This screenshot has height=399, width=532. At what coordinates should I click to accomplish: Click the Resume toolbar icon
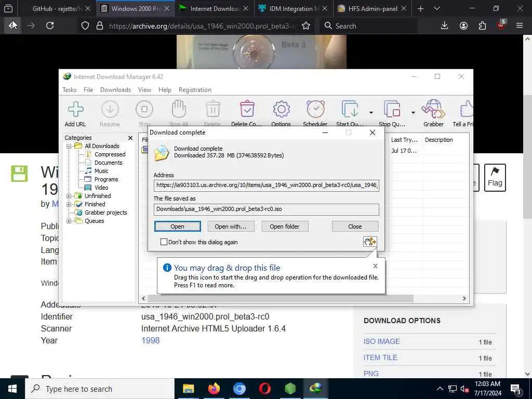pos(110,114)
